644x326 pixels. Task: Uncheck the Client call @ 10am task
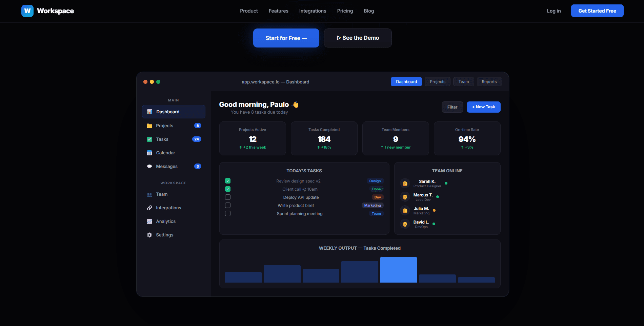(x=228, y=189)
